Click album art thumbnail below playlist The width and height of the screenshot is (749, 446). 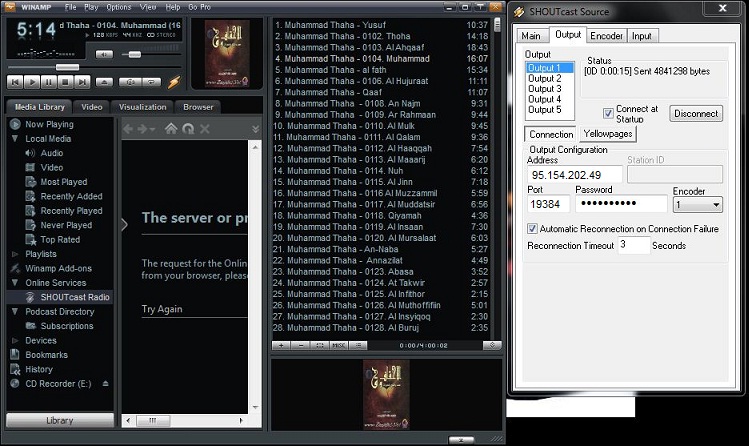(x=386, y=394)
